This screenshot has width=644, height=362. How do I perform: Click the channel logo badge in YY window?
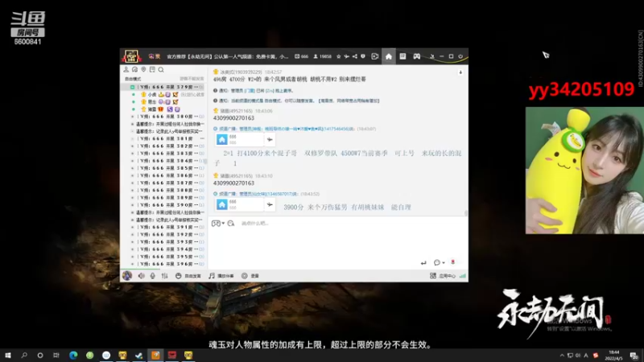(x=131, y=56)
